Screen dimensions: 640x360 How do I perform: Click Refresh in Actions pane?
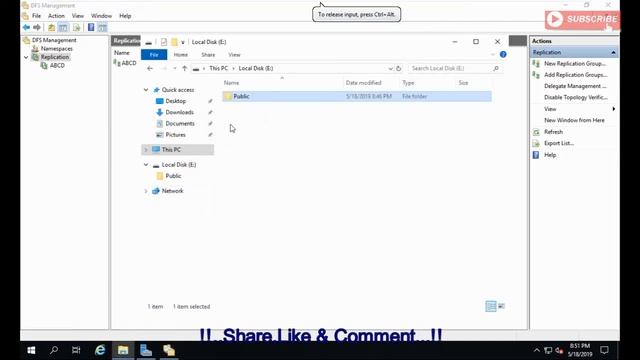[x=553, y=132]
